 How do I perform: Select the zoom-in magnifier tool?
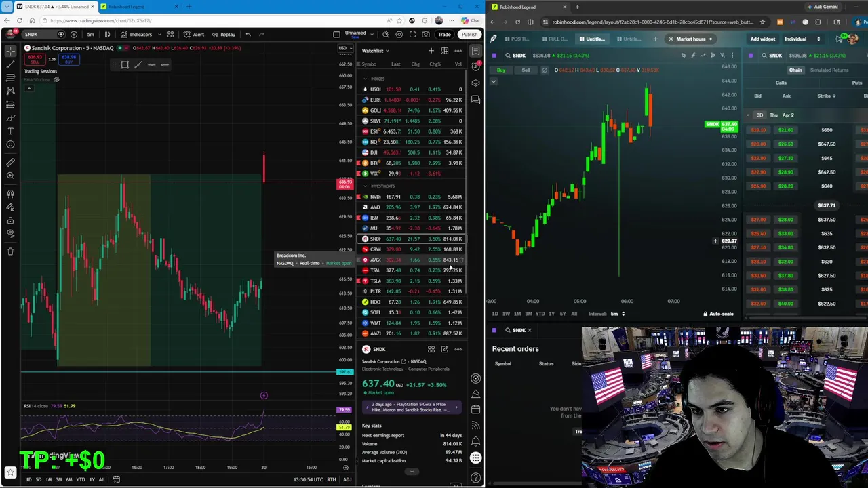10,176
